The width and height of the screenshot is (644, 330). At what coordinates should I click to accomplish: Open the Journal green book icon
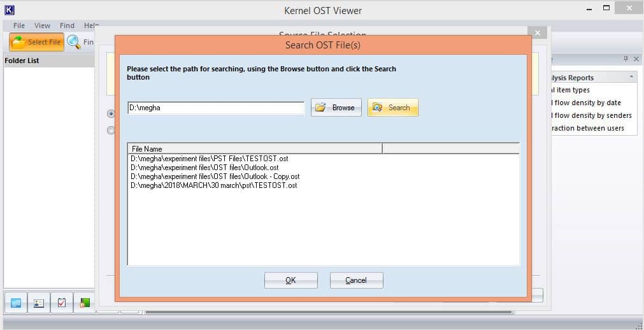[x=85, y=303]
